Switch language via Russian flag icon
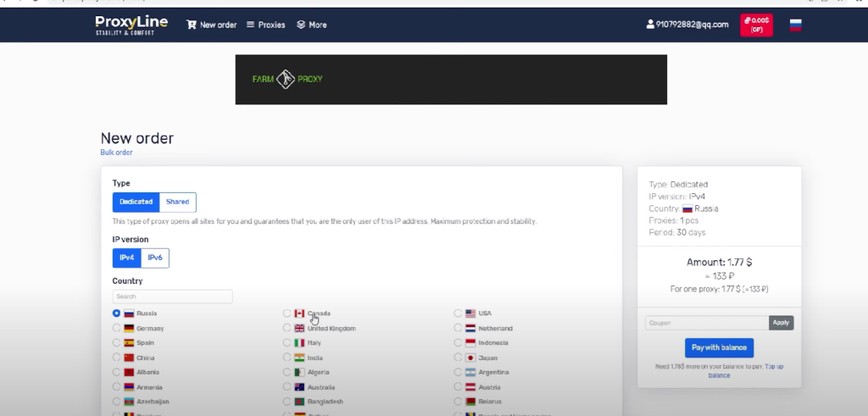Viewport: 868px width, 416px height. (795, 25)
